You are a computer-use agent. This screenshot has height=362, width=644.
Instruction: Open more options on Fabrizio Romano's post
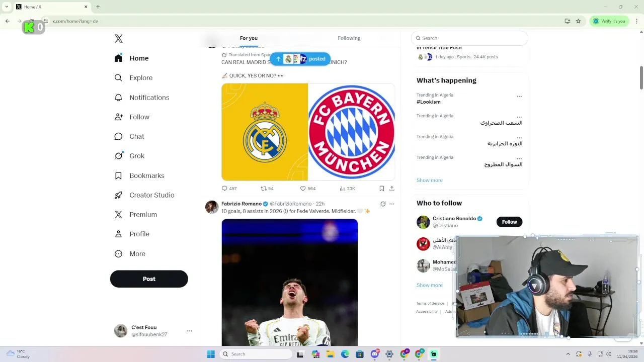pyautogui.click(x=392, y=204)
